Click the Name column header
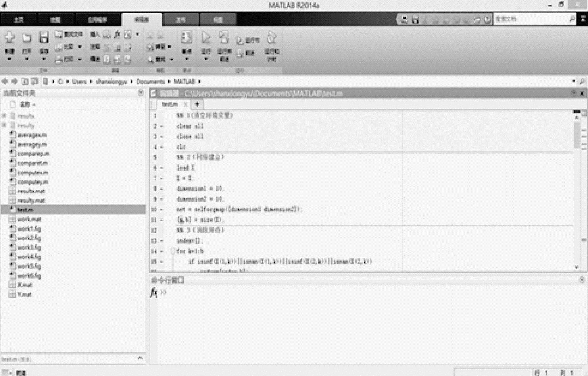 coord(27,104)
